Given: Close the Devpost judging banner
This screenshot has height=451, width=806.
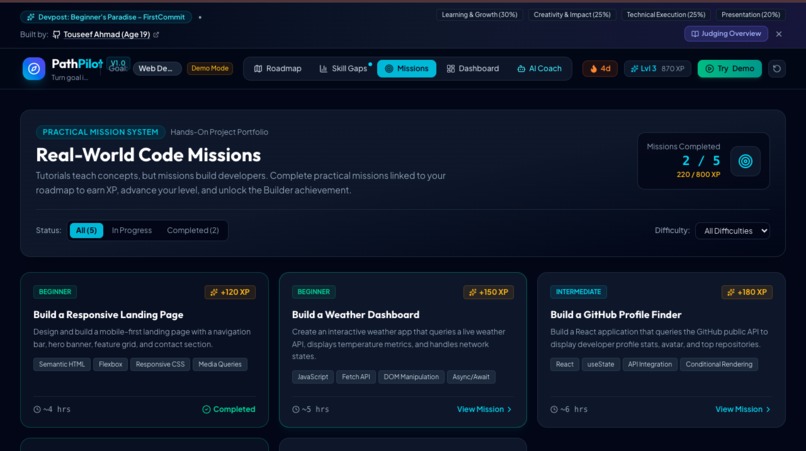Looking at the screenshot, I should click(x=779, y=34).
